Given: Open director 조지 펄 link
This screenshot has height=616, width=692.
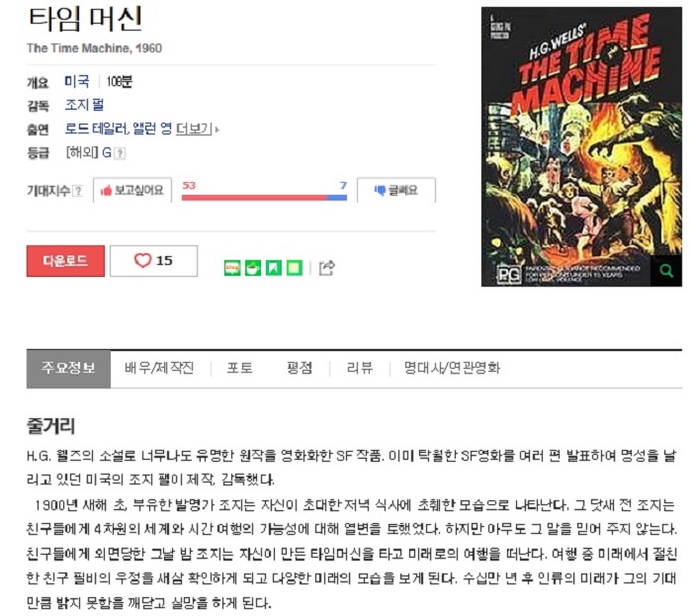Looking at the screenshot, I should 84,105.
